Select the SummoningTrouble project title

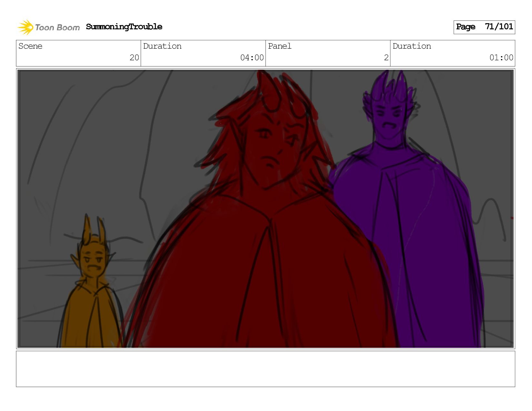124,27
